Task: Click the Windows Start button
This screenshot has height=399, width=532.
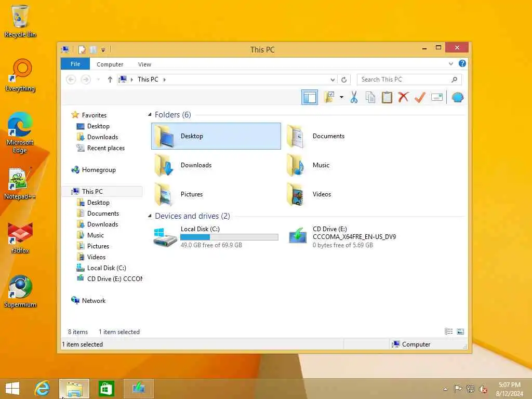Action: (12, 389)
